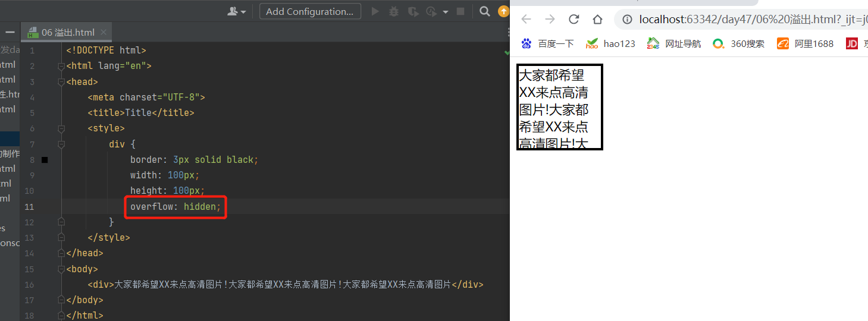This screenshot has width=868, height=321.
Task: Open Search Everywhere magnifier icon
Action: coord(485,11)
